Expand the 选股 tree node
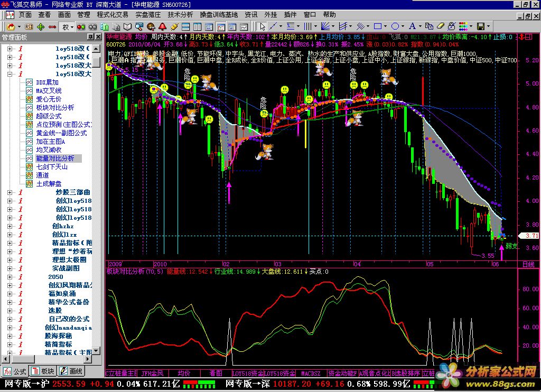Image resolution: width=541 pixels, height=392 pixels. pyautogui.click(x=10, y=311)
